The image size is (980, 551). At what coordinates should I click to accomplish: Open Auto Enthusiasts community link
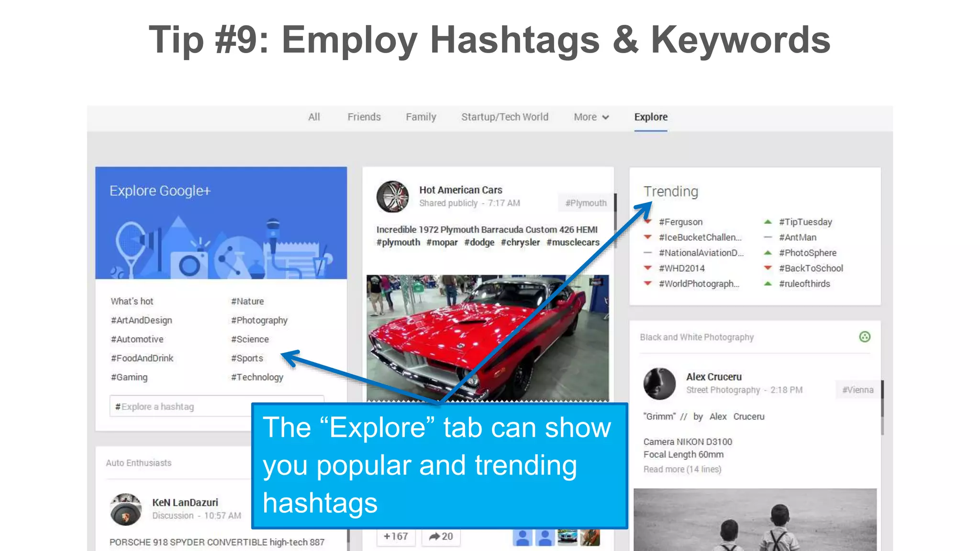pyautogui.click(x=139, y=463)
